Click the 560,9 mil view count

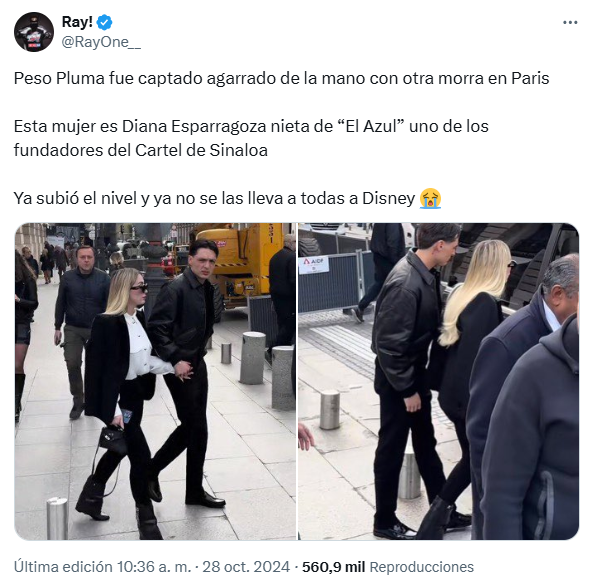[x=333, y=567]
